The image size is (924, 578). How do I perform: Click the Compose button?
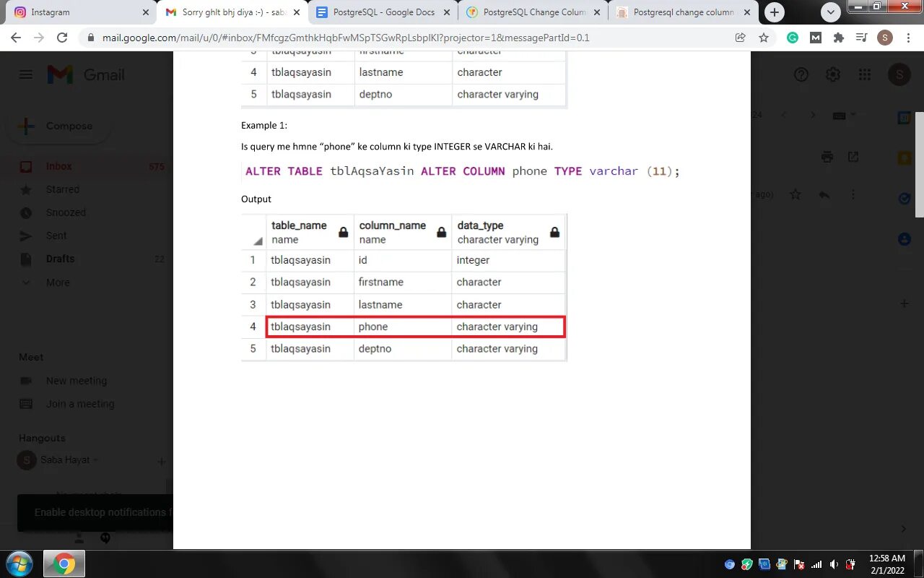[58, 126]
